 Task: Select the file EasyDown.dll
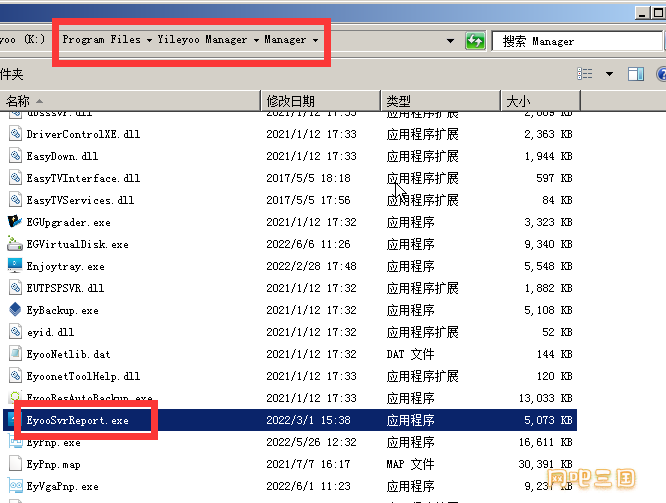pyautogui.click(x=62, y=156)
